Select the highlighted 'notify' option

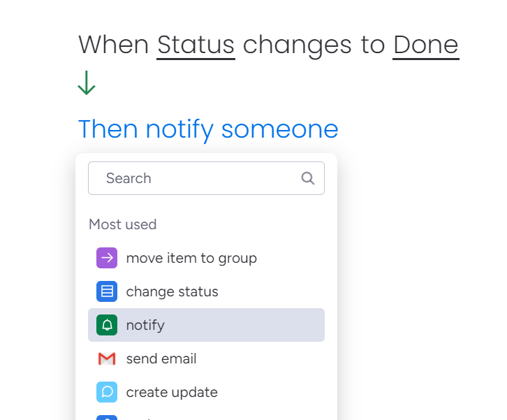coord(206,325)
